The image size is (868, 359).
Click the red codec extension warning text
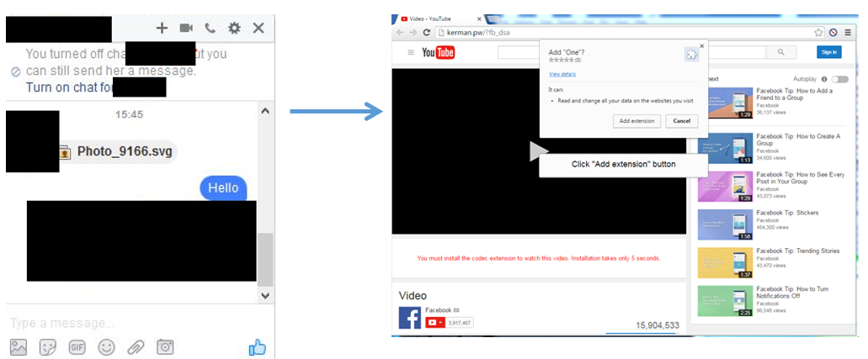point(539,258)
